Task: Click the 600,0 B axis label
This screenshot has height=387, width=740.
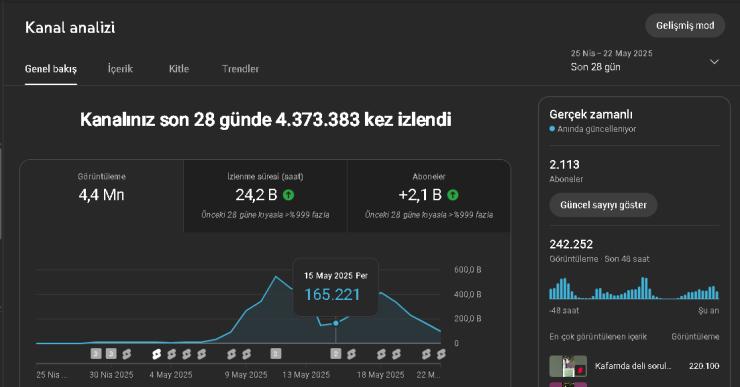Action: (467, 270)
